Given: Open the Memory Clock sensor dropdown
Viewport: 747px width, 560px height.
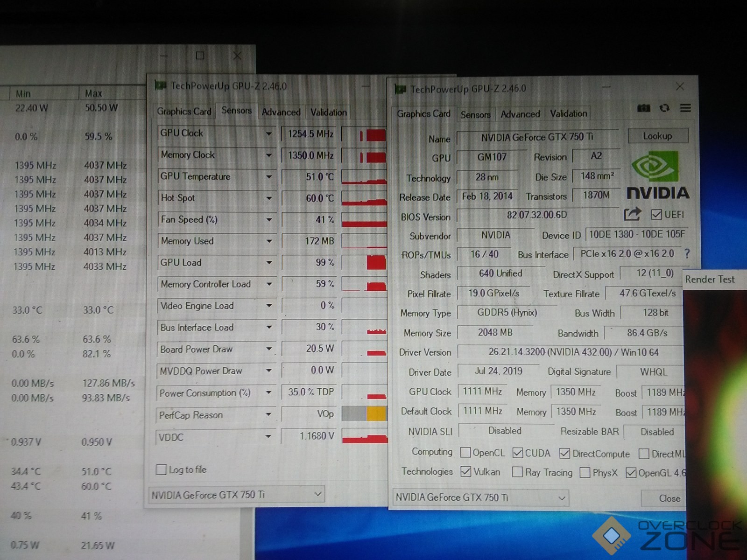Looking at the screenshot, I should tap(269, 155).
